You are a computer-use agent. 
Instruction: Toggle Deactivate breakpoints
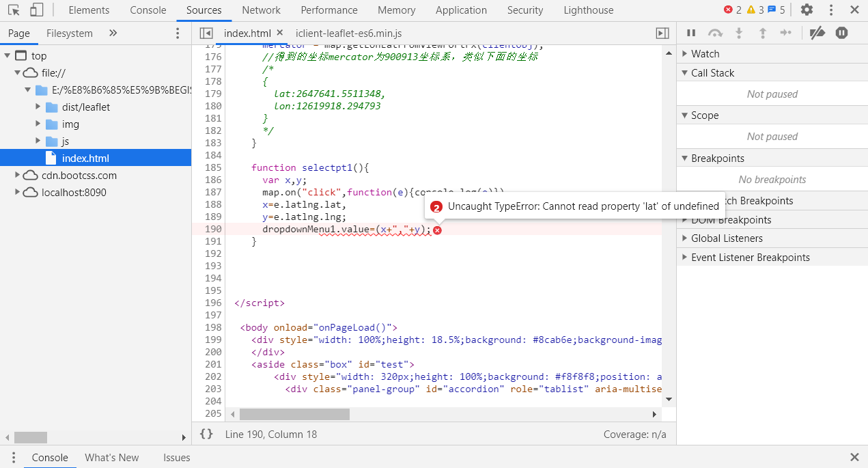817,33
